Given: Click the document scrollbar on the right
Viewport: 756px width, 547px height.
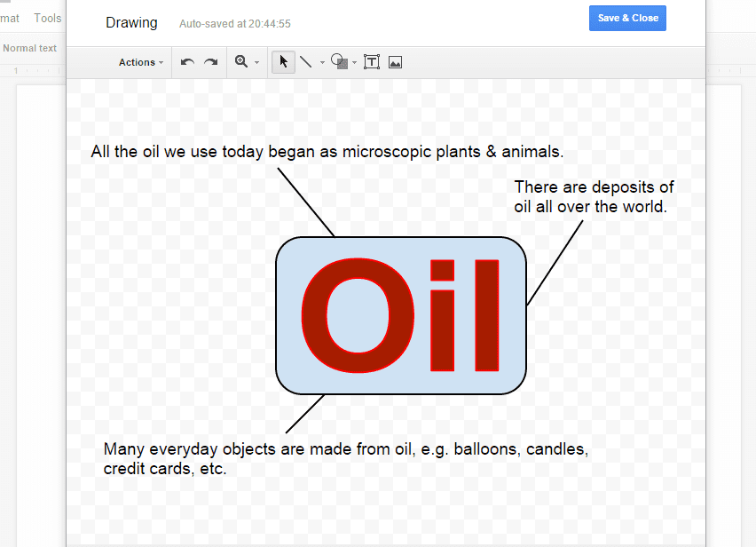Looking at the screenshot, I should 750,266.
